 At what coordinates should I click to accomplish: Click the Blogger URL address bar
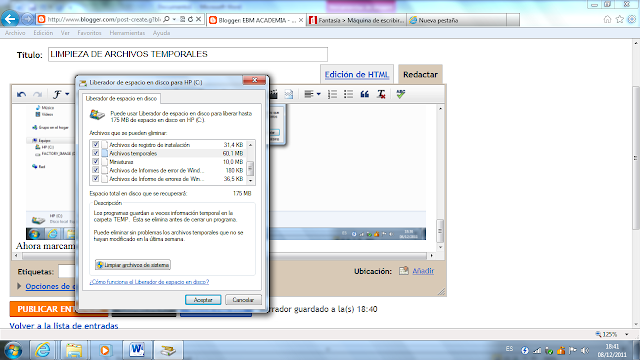coord(104,19)
